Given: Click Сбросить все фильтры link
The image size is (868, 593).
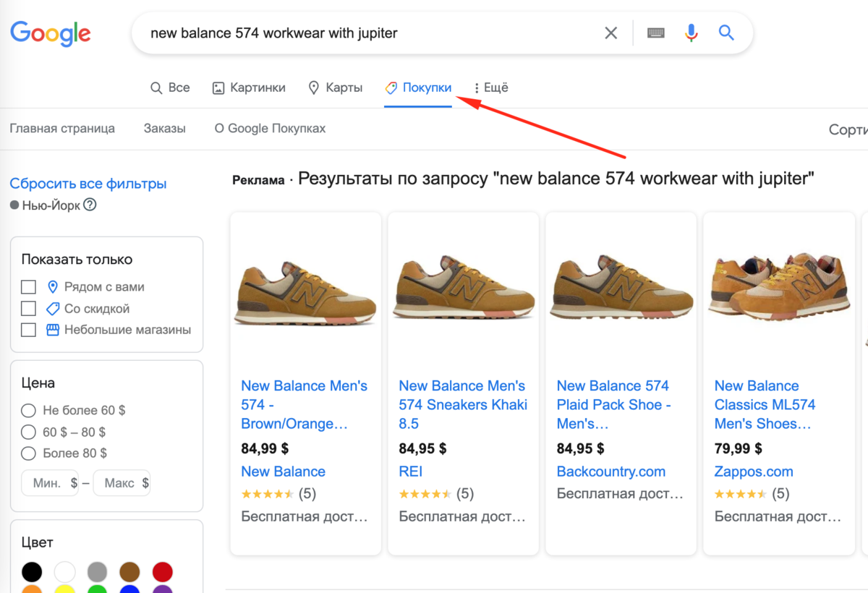Looking at the screenshot, I should pos(88,184).
